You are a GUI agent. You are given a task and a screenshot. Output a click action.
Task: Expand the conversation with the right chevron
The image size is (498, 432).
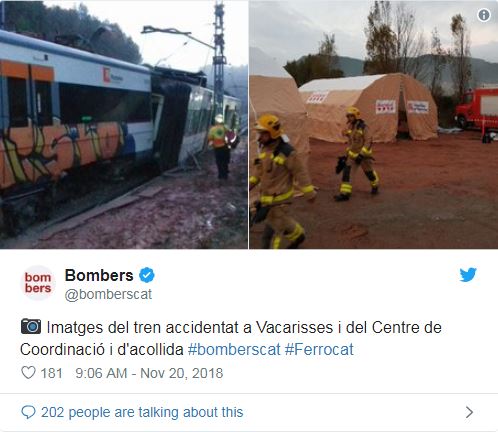tap(469, 412)
